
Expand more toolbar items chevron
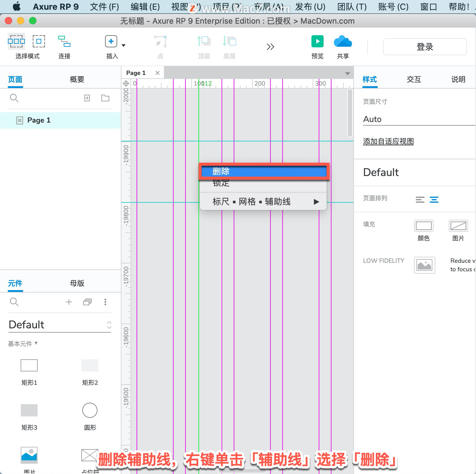click(270, 47)
